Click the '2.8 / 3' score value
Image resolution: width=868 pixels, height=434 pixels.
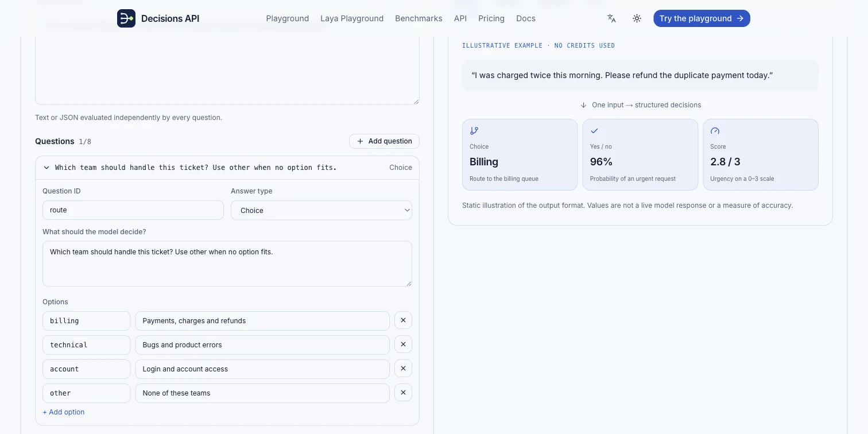(725, 162)
